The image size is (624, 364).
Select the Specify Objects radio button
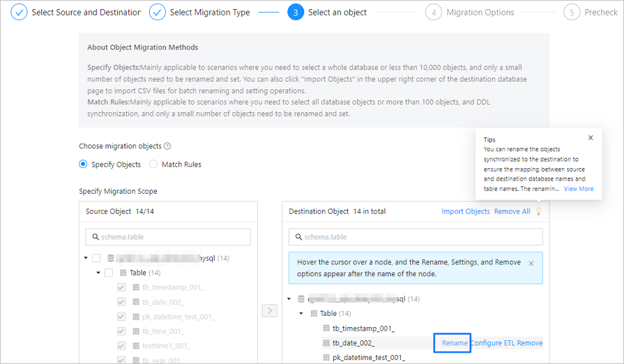[x=84, y=165]
